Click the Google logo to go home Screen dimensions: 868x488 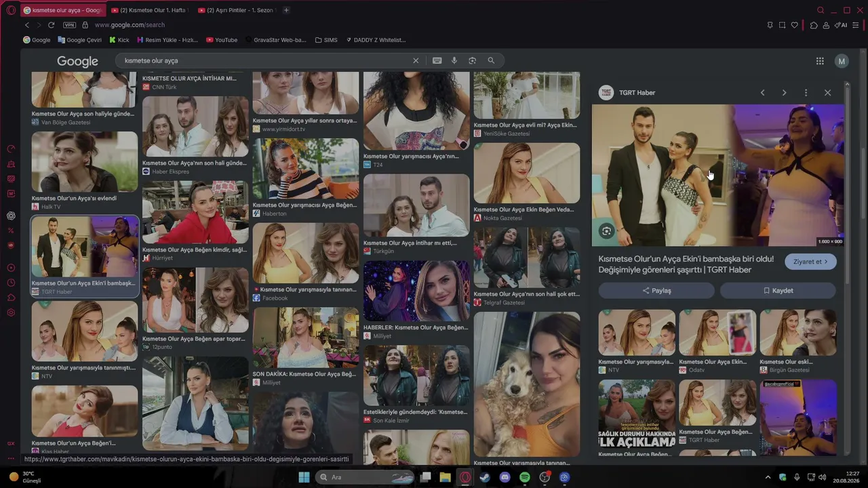(x=77, y=61)
